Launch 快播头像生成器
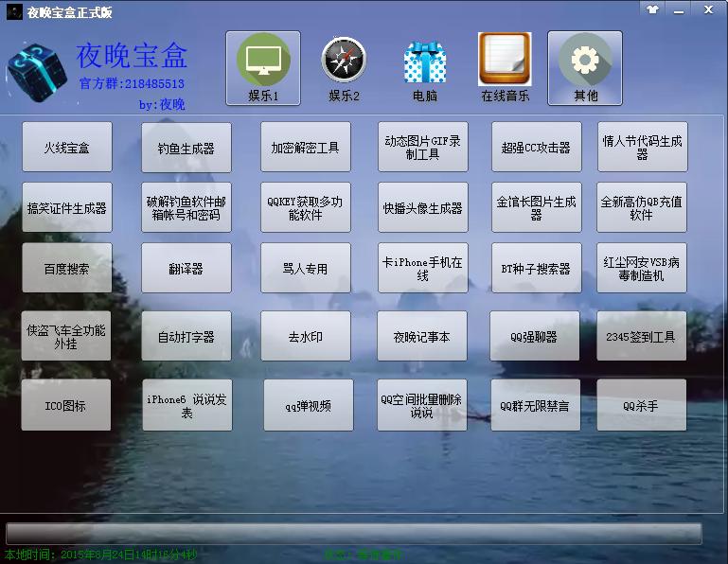Screen dimensions: 728x564 [x=423, y=207]
